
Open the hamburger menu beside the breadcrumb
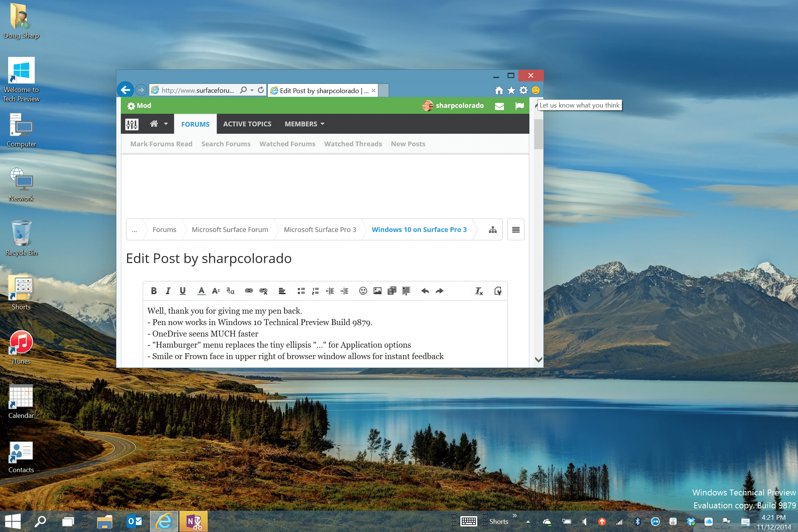pos(516,230)
